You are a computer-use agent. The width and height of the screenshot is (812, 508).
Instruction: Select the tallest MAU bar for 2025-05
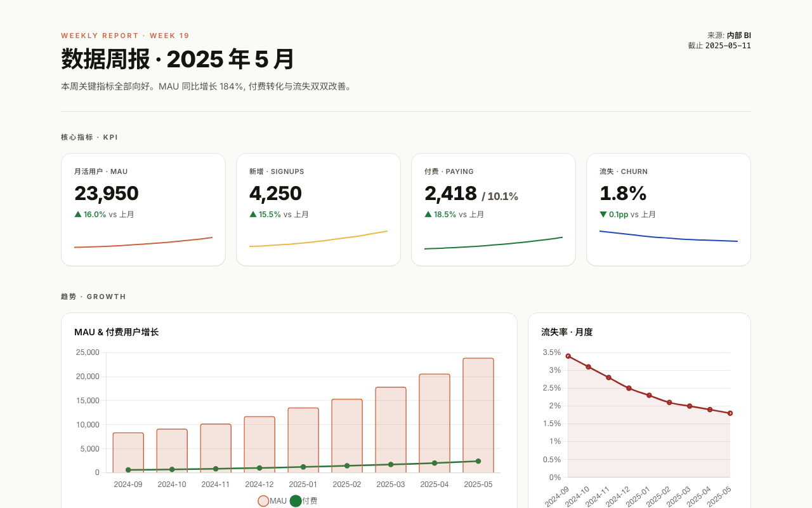(478, 415)
